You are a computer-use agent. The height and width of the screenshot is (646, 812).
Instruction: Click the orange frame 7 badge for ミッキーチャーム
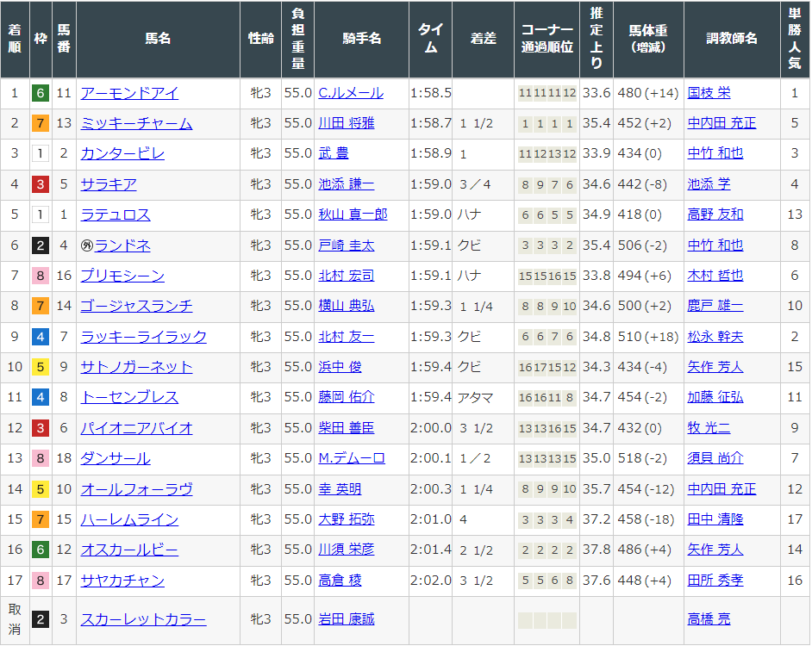coord(41,124)
